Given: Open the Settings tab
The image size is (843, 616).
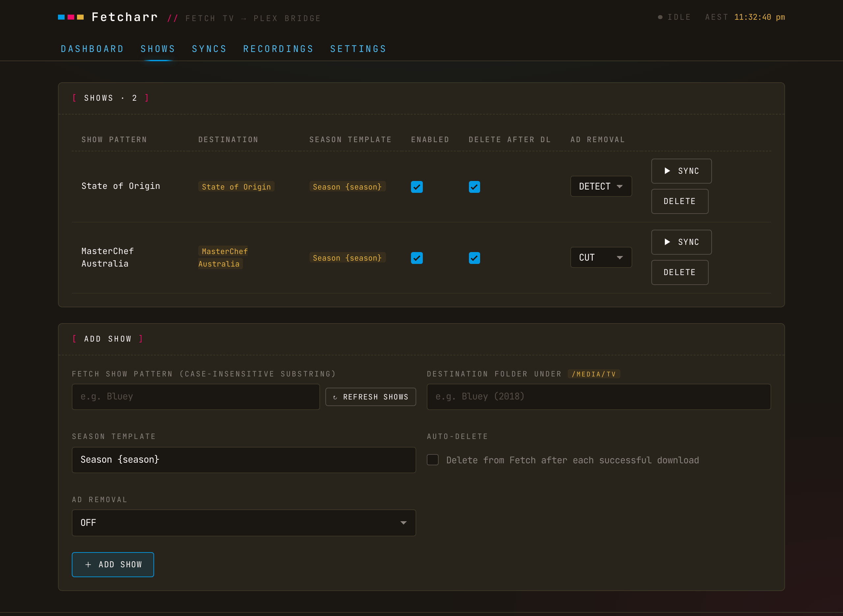Looking at the screenshot, I should click(358, 49).
